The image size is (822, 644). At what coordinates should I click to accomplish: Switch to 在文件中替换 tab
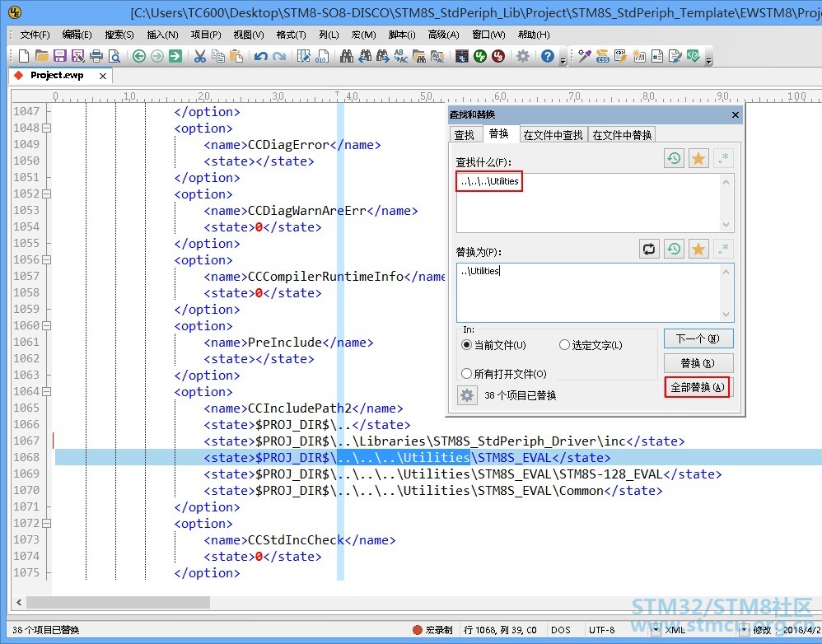623,135
